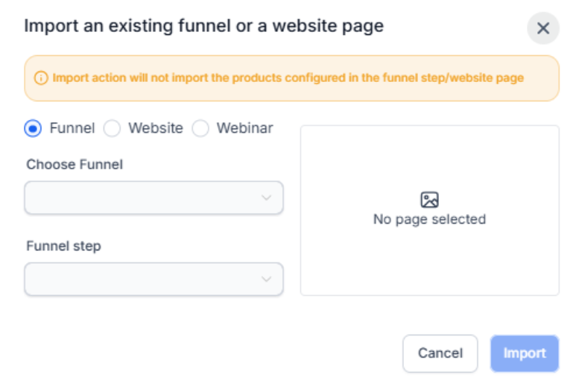
Task: Click the chevron arrow in Choose Funnel
Action: 266,197
